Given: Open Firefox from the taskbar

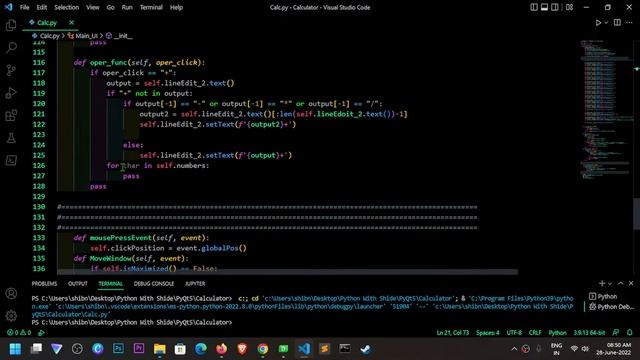Looking at the screenshot, I should click(x=221, y=349).
